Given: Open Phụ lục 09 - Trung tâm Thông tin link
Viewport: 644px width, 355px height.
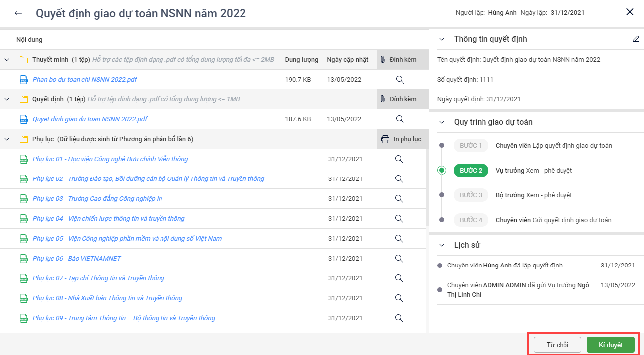Looking at the screenshot, I should (124, 318).
